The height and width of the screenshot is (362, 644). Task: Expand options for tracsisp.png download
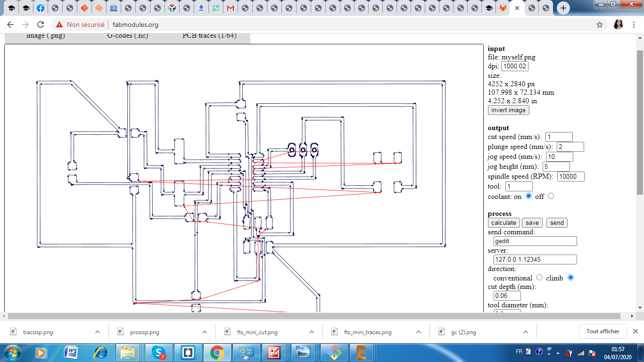pos(98,332)
